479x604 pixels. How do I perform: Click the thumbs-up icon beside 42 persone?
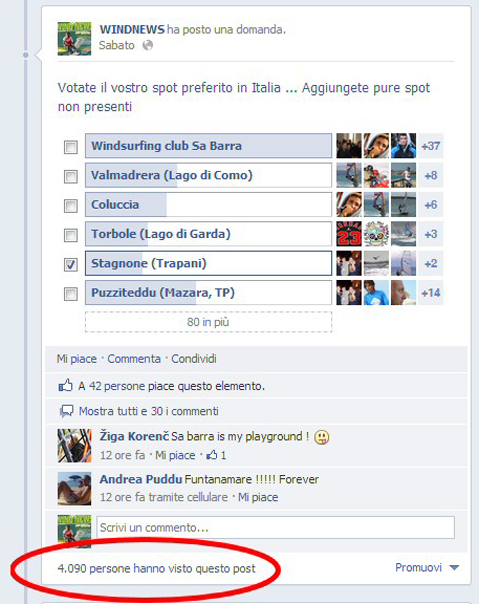pyautogui.click(x=66, y=386)
